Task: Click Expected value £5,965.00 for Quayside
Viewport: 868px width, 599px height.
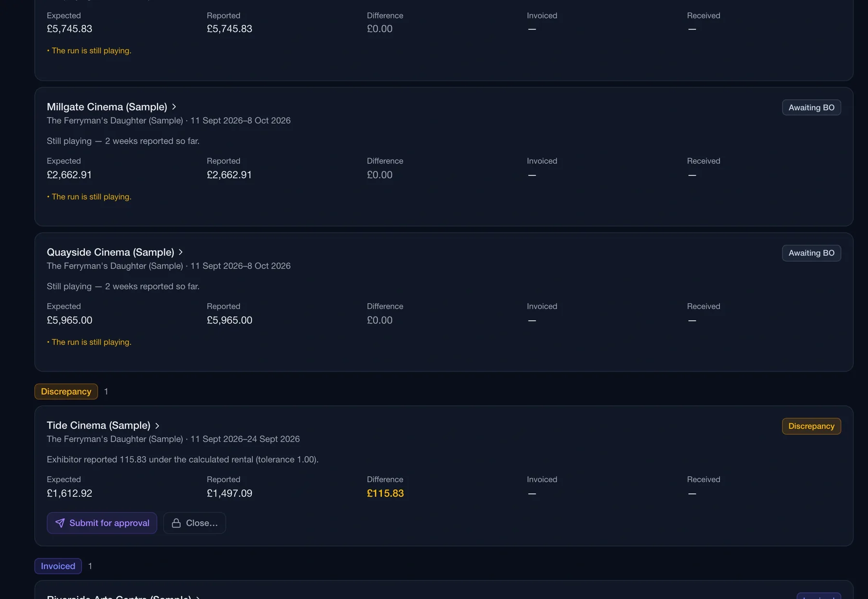Action: click(x=69, y=320)
